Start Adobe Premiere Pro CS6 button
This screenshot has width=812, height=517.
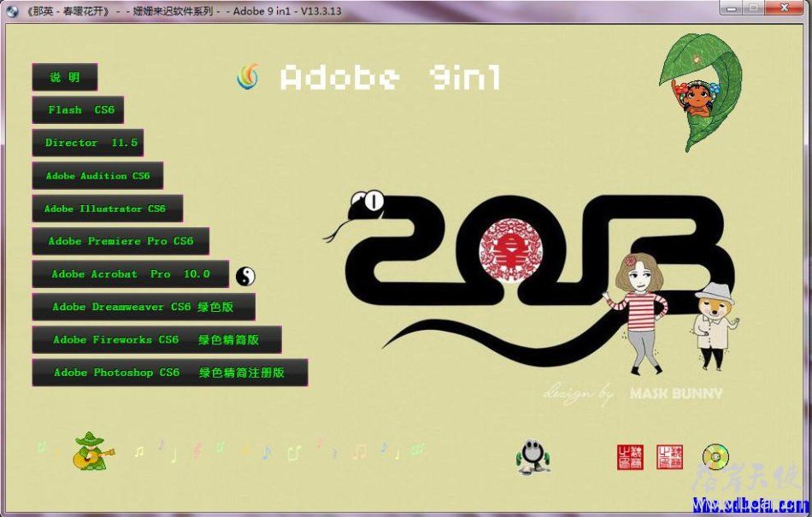121,241
